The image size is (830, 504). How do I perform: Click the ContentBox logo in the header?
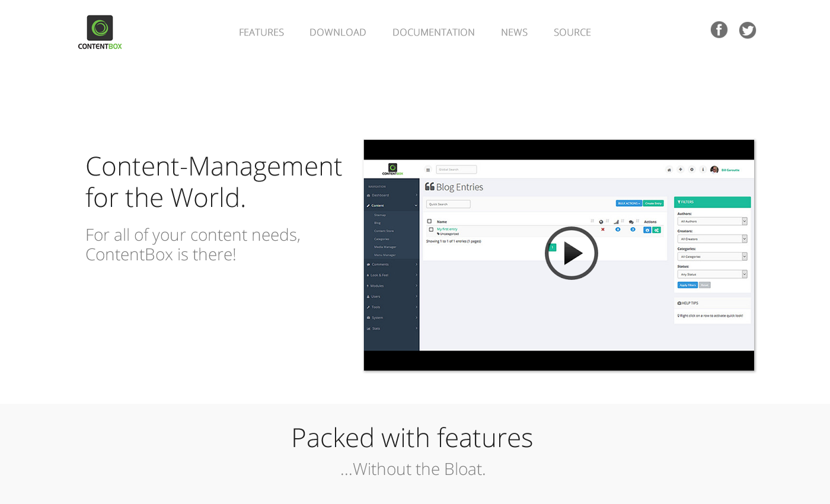[100, 32]
